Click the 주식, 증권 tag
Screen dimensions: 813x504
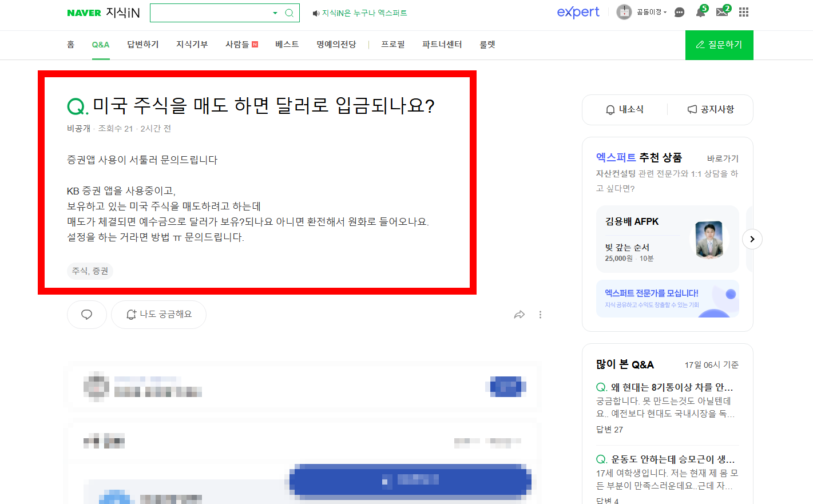tap(90, 271)
